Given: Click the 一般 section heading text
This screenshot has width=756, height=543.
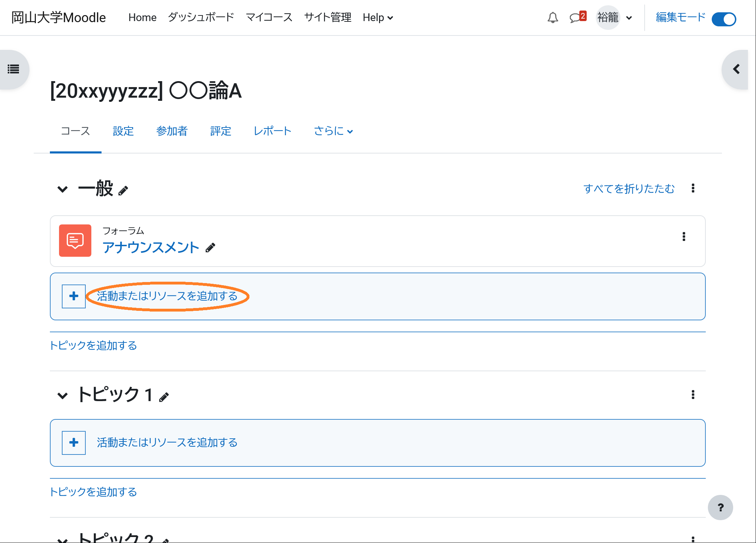Looking at the screenshot, I should [96, 189].
